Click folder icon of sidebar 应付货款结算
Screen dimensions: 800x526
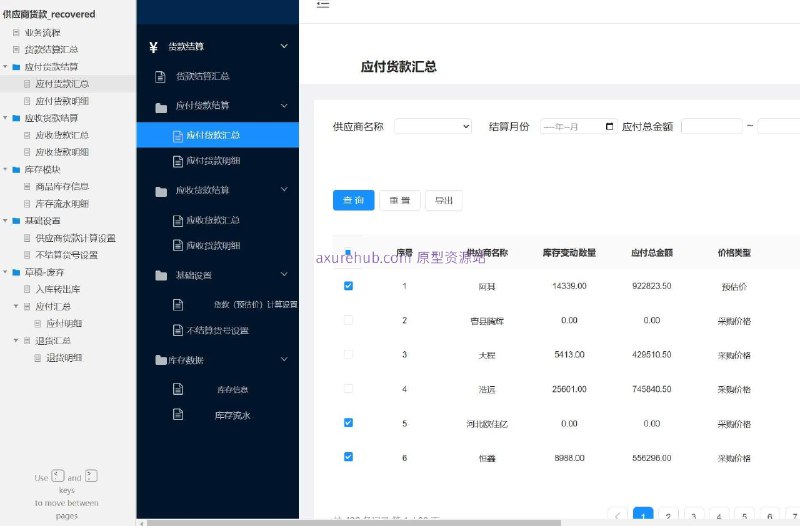coord(161,107)
